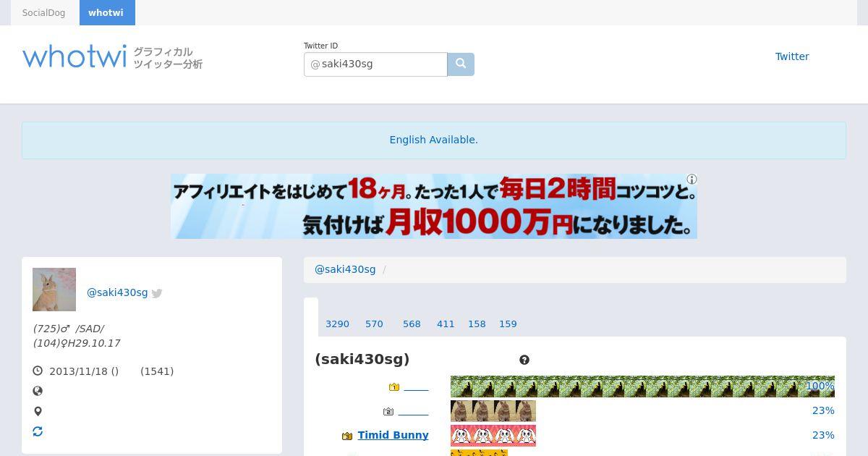Click the magnifier search button

(461, 64)
